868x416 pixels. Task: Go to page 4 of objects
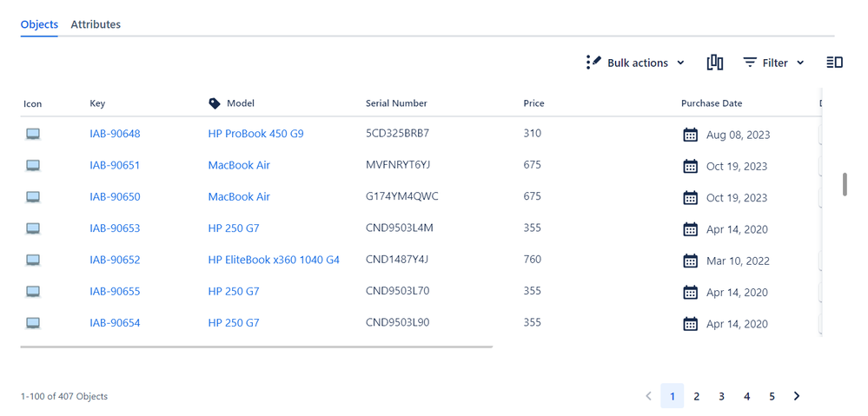pos(746,396)
